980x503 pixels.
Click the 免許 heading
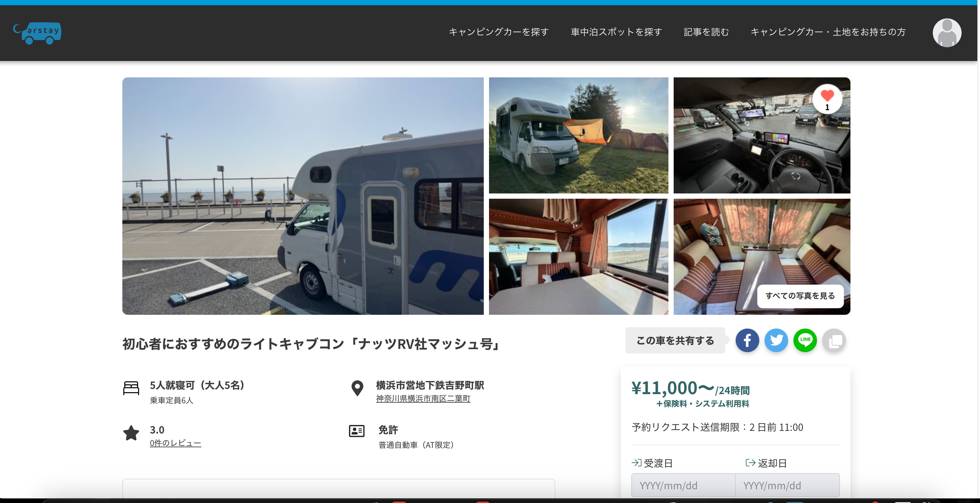point(388,430)
